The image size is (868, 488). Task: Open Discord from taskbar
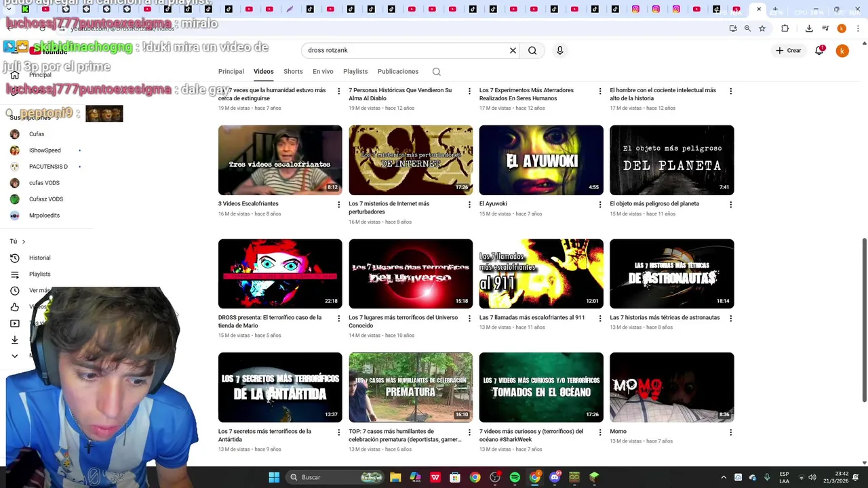click(555, 477)
